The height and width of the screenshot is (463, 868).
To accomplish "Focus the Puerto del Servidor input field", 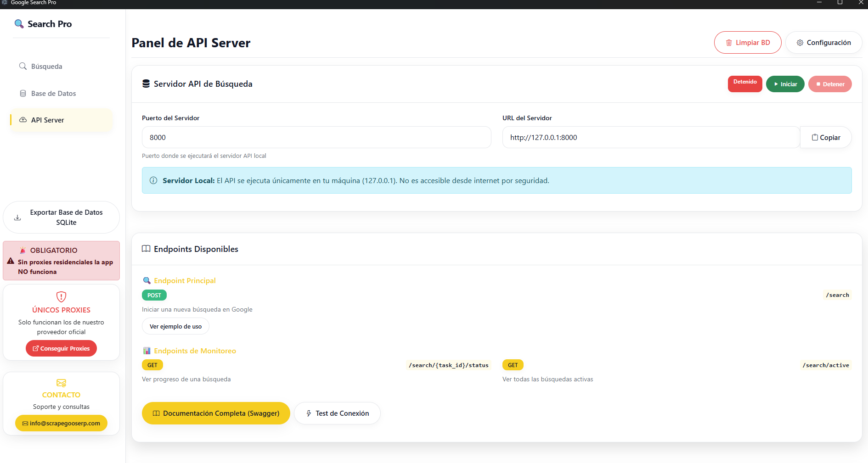I will (316, 138).
